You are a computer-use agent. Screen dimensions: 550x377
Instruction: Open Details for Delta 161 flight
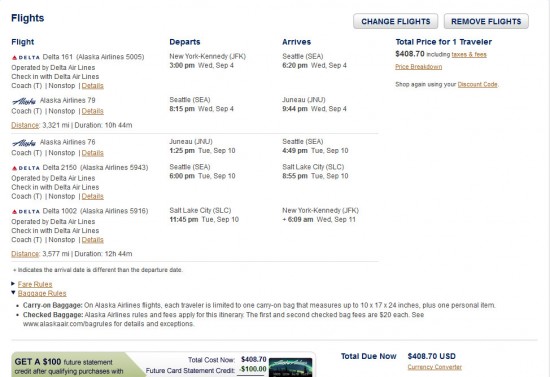click(x=93, y=86)
